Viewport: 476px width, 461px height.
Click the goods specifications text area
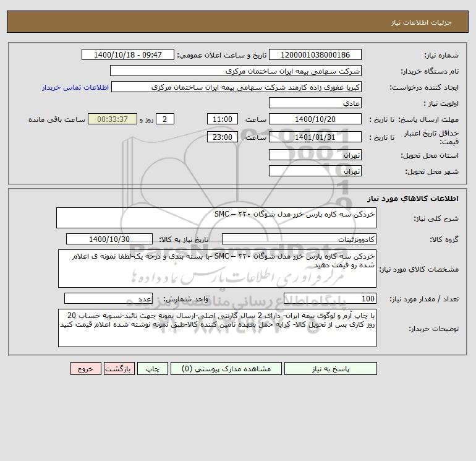(x=217, y=269)
